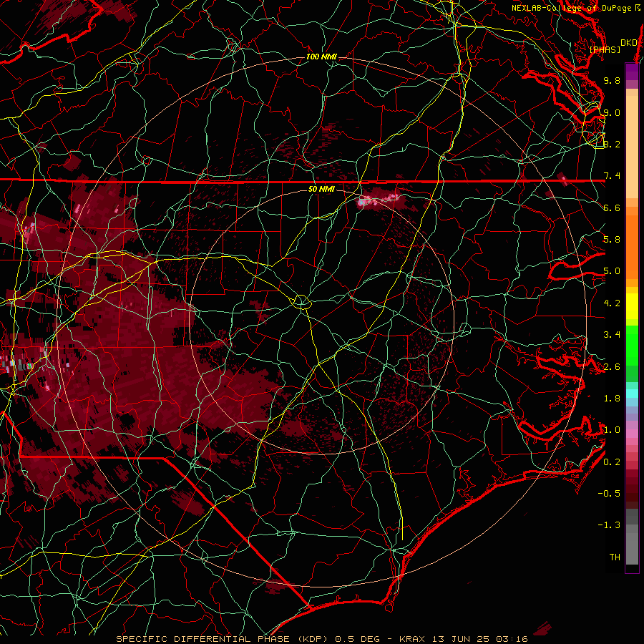Image resolution: width=644 pixels, height=644 pixels.
Task: Click the 0.2 scale label
Action: point(612,462)
